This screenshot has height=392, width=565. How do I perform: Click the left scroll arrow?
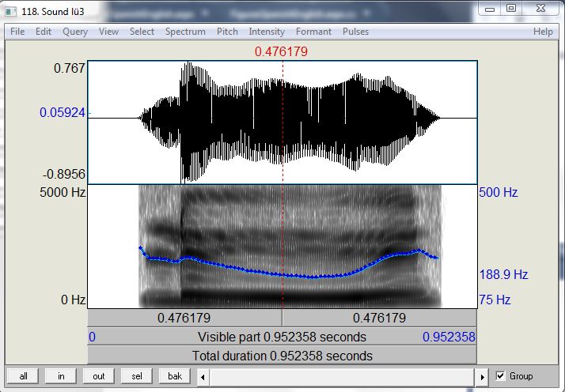pyautogui.click(x=203, y=377)
